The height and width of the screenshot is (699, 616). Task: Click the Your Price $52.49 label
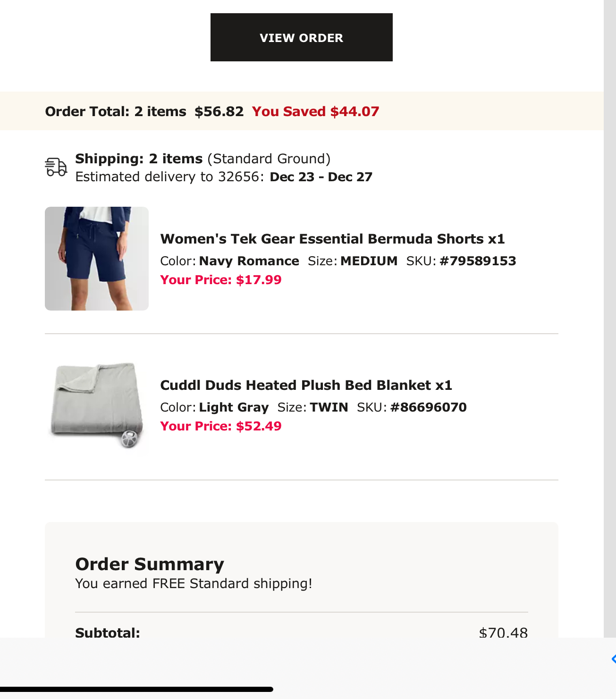(x=220, y=426)
